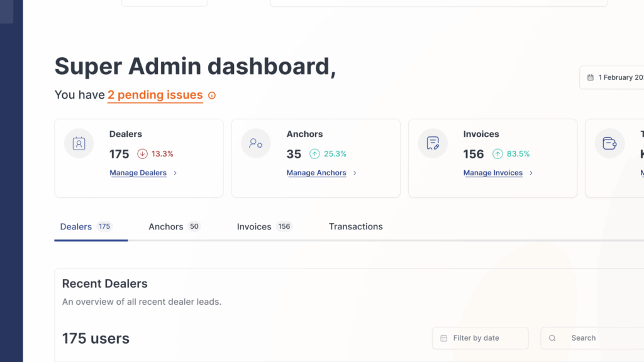Click the Dealers card badge icon
Viewport: 644px width, 362px height.
click(x=79, y=144)
